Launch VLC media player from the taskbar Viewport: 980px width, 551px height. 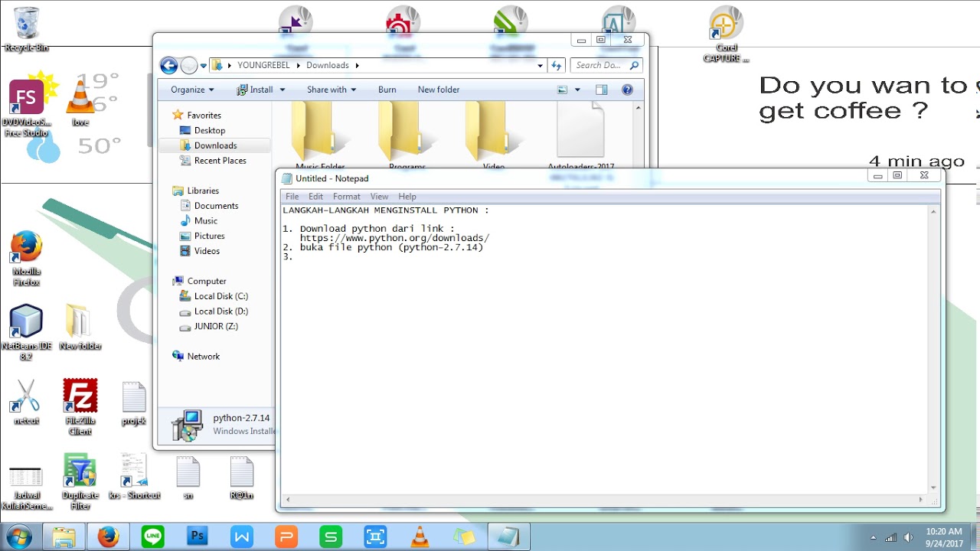click(x=420, y=536)
